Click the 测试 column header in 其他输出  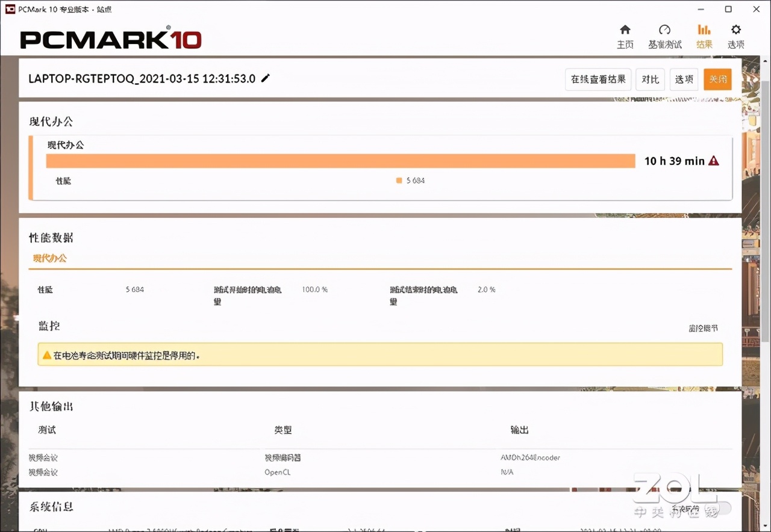47,430
